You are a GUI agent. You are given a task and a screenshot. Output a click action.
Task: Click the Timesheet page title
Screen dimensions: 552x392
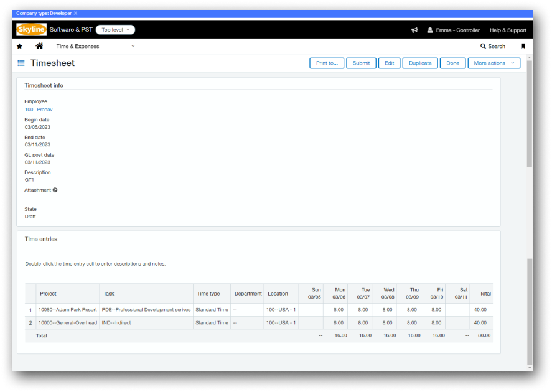(x=53, y=63)
